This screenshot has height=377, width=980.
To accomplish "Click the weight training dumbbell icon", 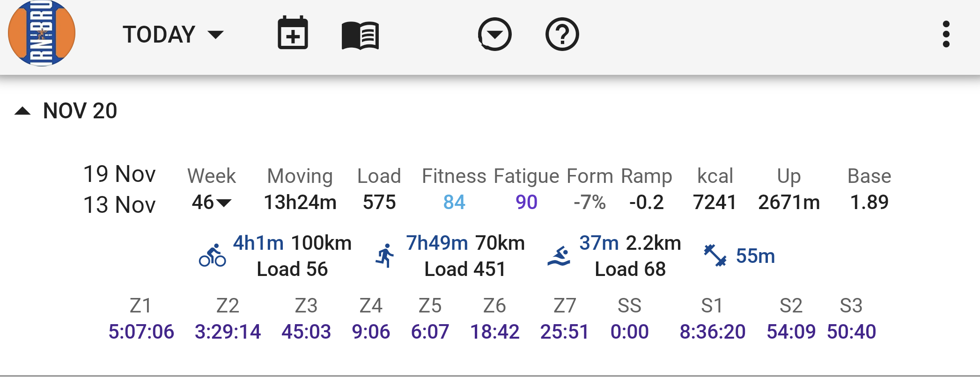I will [x=715, y=255].
